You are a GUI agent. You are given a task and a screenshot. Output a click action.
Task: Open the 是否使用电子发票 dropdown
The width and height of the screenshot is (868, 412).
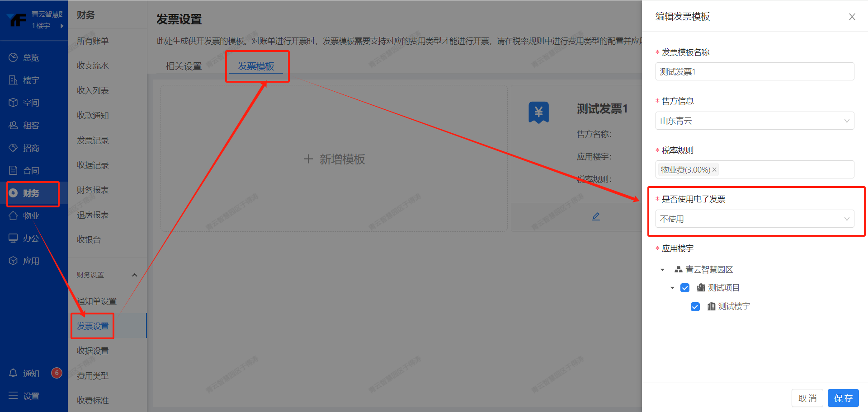[754, 219]
